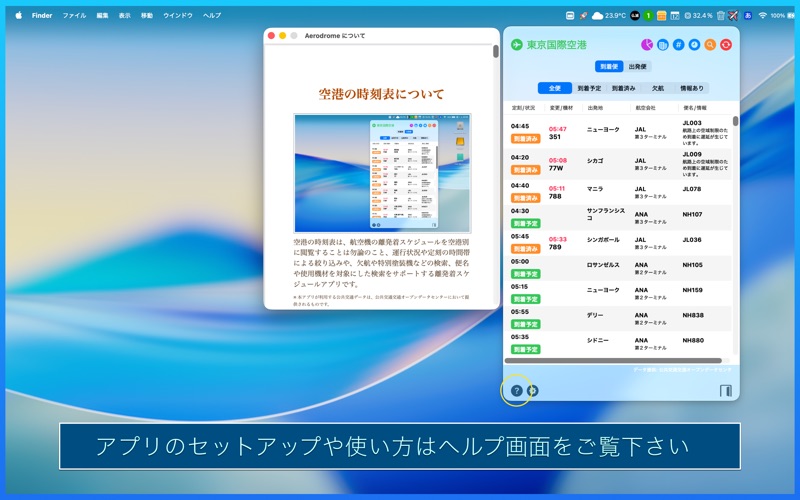Click the 到着済み badge in the 04:45 row

coord(526,139)
